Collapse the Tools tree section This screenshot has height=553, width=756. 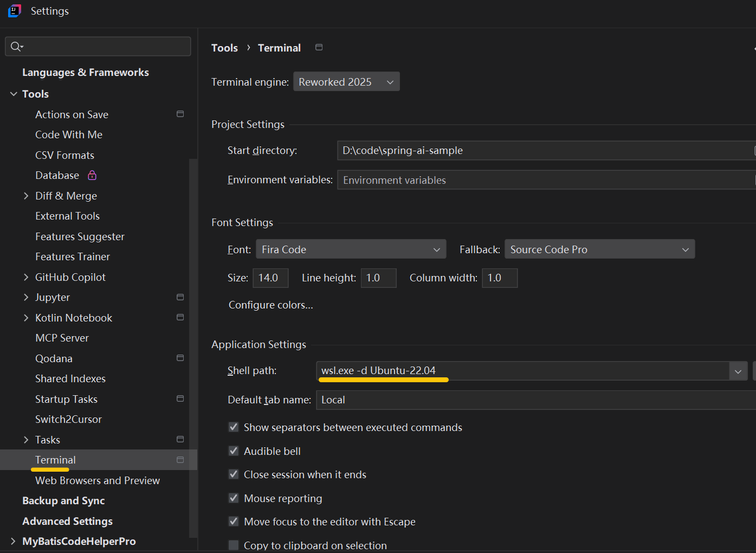[14, 94]
